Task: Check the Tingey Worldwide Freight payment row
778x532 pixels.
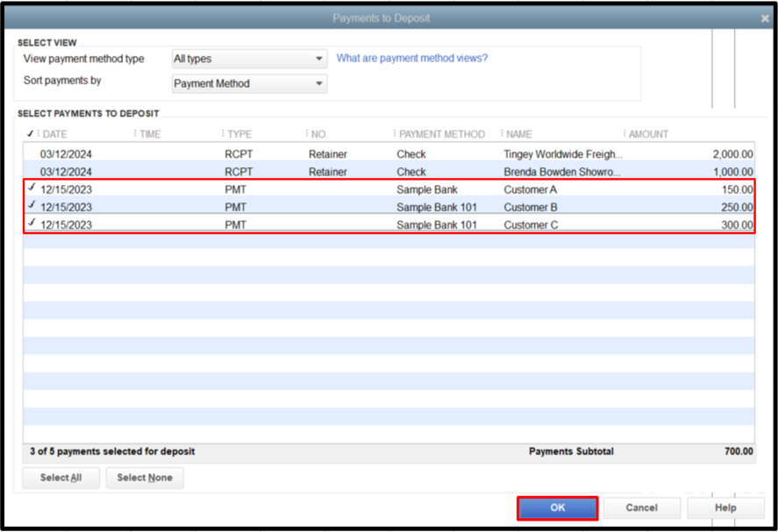Action: click(32, 154)
